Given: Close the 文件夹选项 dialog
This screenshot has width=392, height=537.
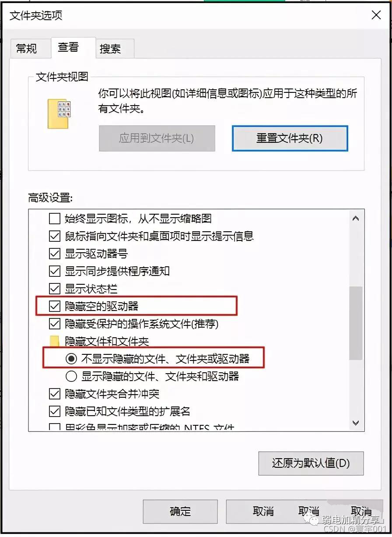Looking at the screenshot, I should [376, 15].
